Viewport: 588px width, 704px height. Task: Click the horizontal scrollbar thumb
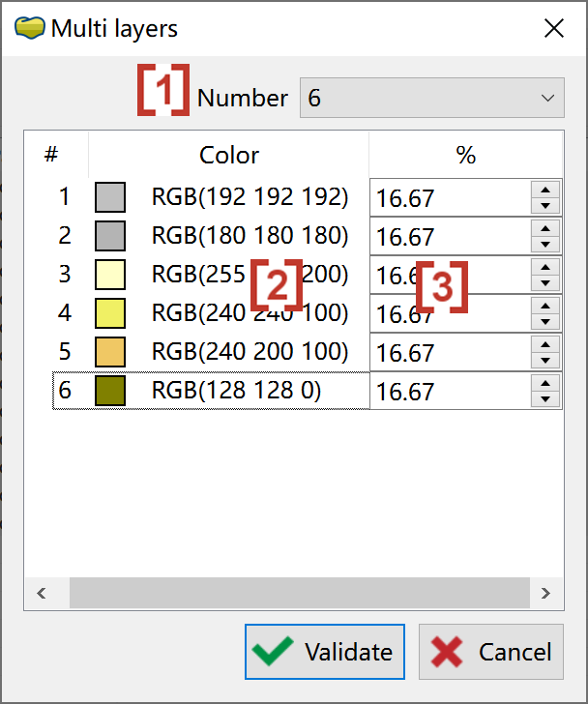click(300, 593)
